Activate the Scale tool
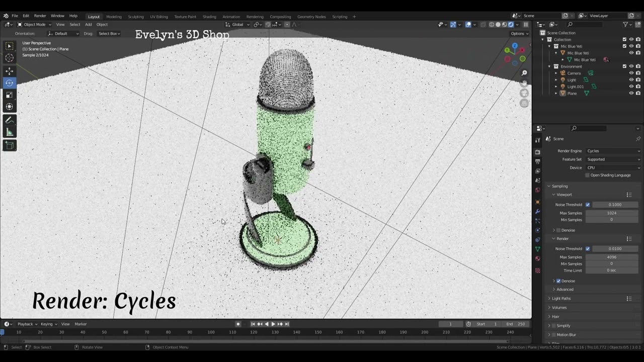Viewport: 644px width, 362px height. [x=10, y=95]
